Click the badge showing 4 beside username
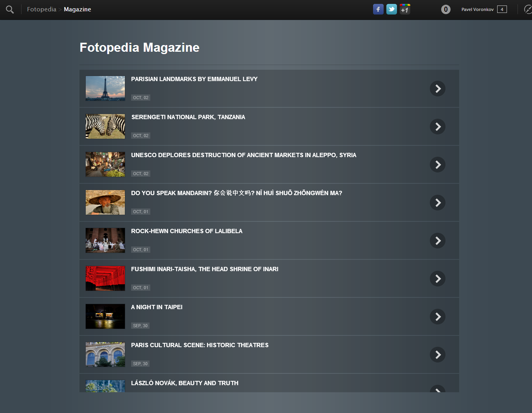The height and width of the screenshot is (413, 532). [502, 9]
